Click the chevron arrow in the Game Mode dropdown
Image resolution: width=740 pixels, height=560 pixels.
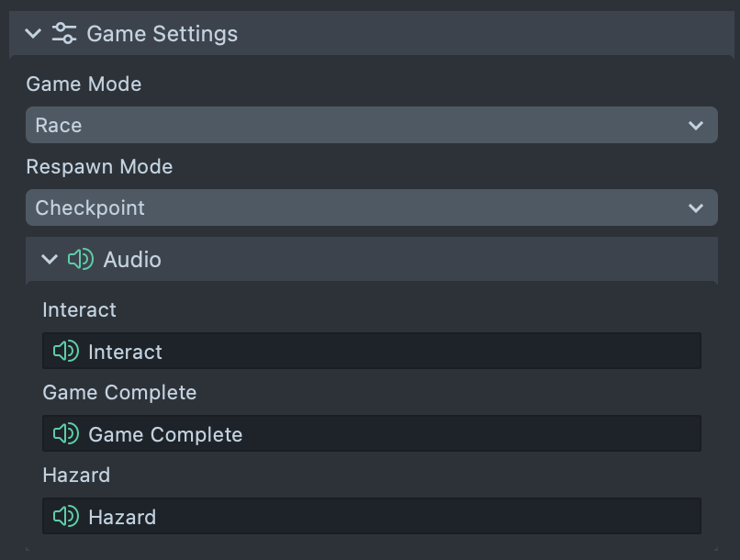click(x=695, y=125)
